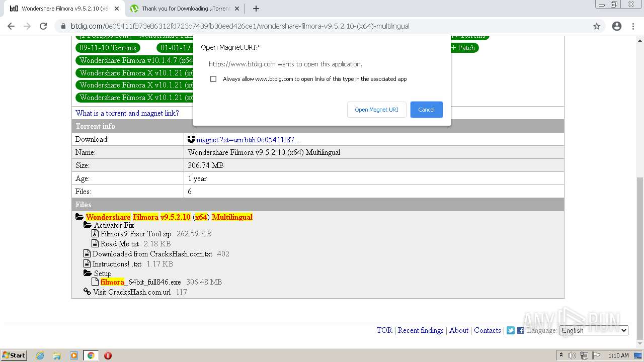Image resolution: width=644 pixels, height=362 pixels.
Task: Click the Setup folder icon
Action: click(x=88, y=274)
